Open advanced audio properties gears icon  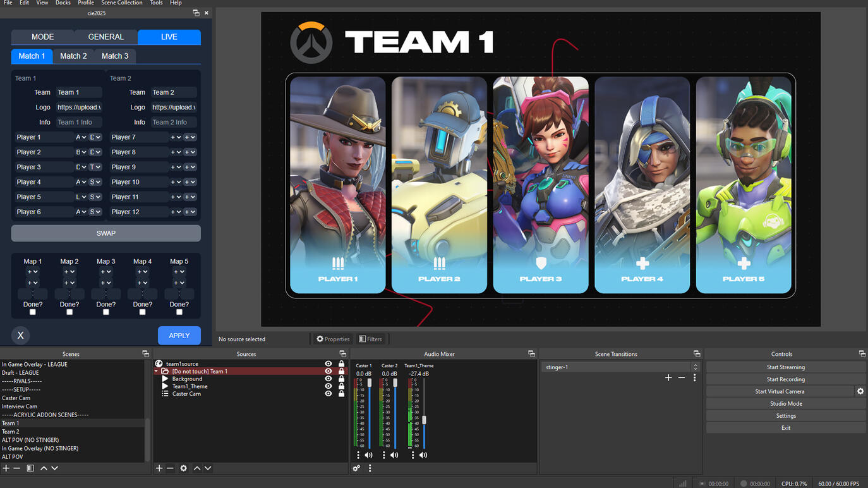coord(356,468)
